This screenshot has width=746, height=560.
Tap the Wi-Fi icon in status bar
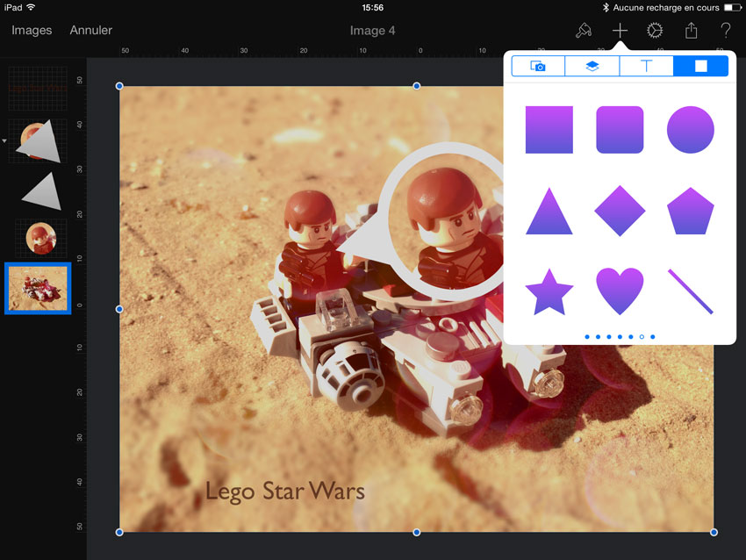pos(31,7)
